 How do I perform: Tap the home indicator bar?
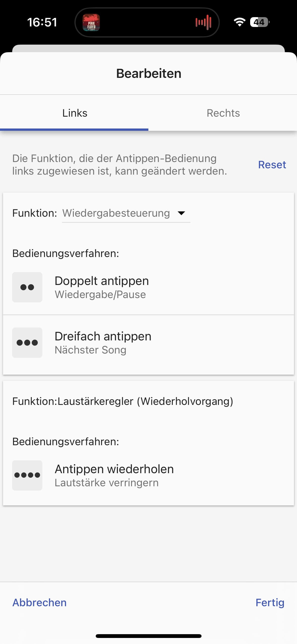point(149,636)
